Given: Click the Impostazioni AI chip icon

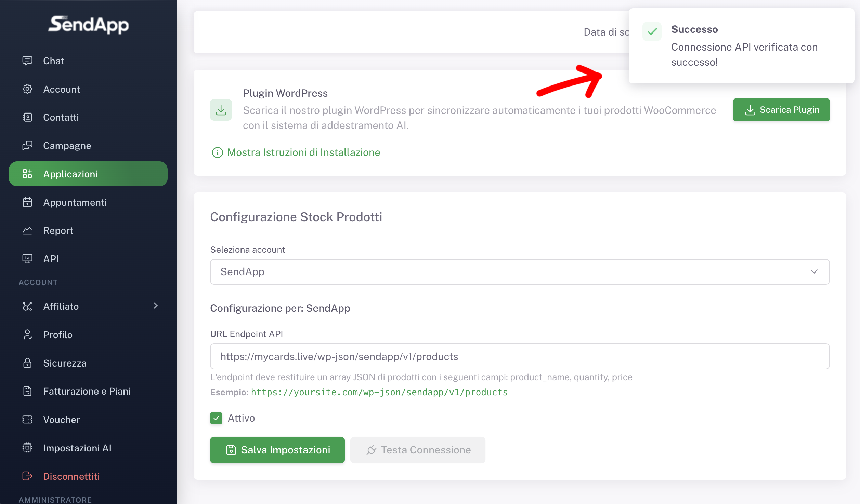Looking at the screenshot, I should (27, 448).
